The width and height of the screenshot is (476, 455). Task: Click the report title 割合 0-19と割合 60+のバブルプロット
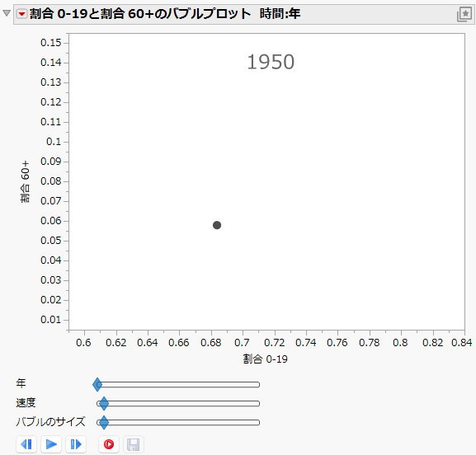[140, 14]
